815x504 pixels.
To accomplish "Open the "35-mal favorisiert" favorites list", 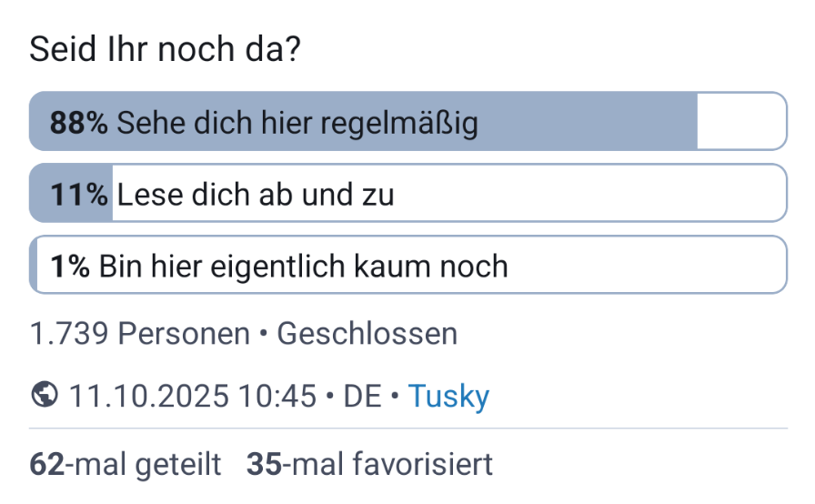I will 369,464.
